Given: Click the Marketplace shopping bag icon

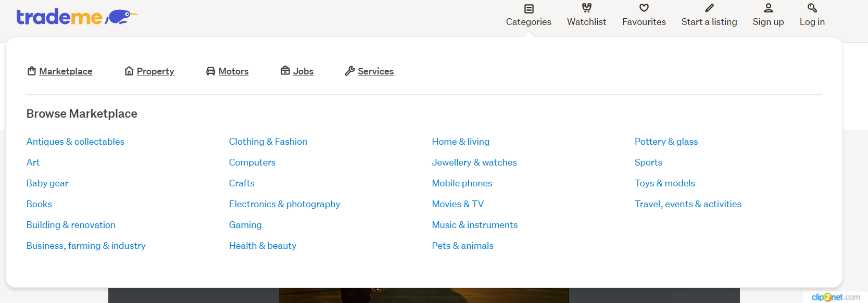Looking at the screenshot, I should (x=32, y=71).
